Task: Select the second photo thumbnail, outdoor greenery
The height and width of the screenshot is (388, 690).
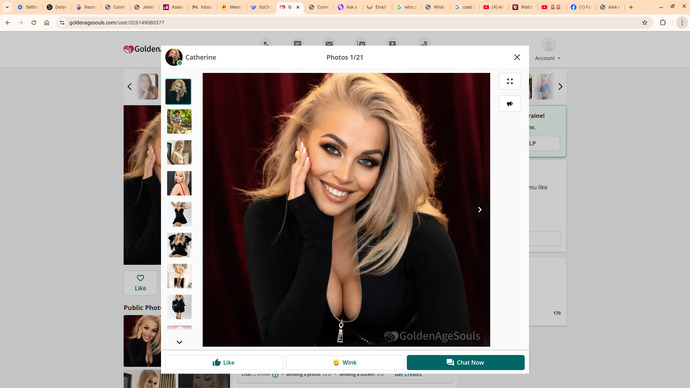Action: [x=179, y=121]
